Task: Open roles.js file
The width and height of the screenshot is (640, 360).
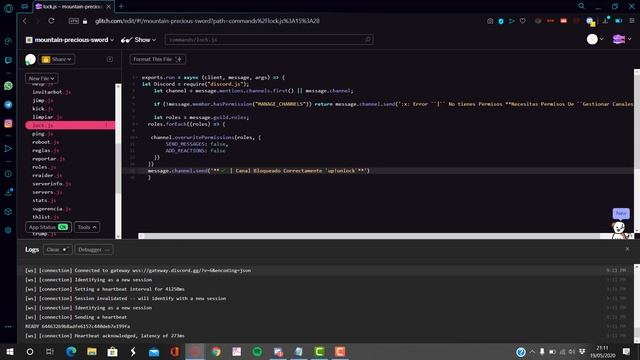Action: [44, 167]
